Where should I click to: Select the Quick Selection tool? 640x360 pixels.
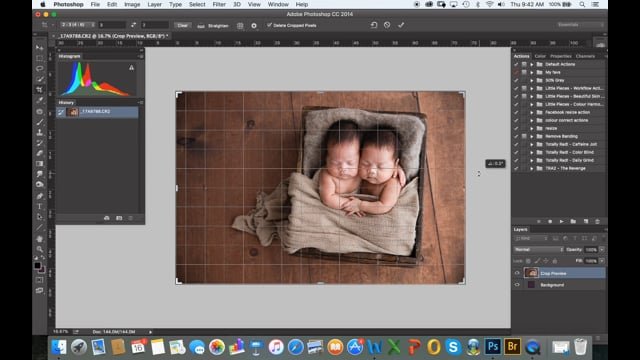coord(40,79)
